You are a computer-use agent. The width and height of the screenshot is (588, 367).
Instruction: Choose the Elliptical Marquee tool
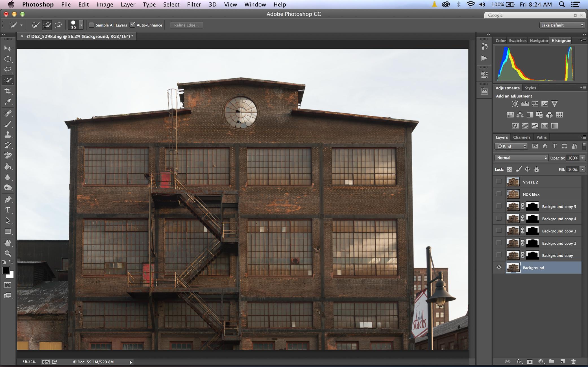(x=8, y=59)
